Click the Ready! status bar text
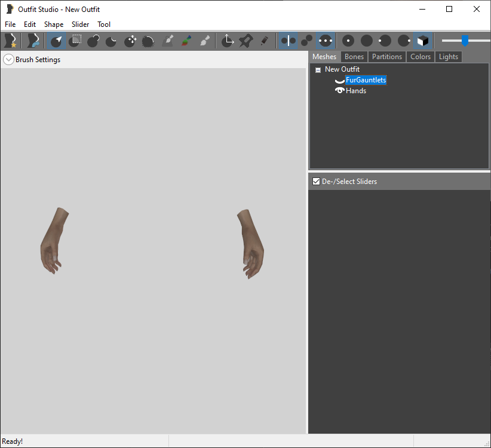491x448 pixels. [12, 441]
